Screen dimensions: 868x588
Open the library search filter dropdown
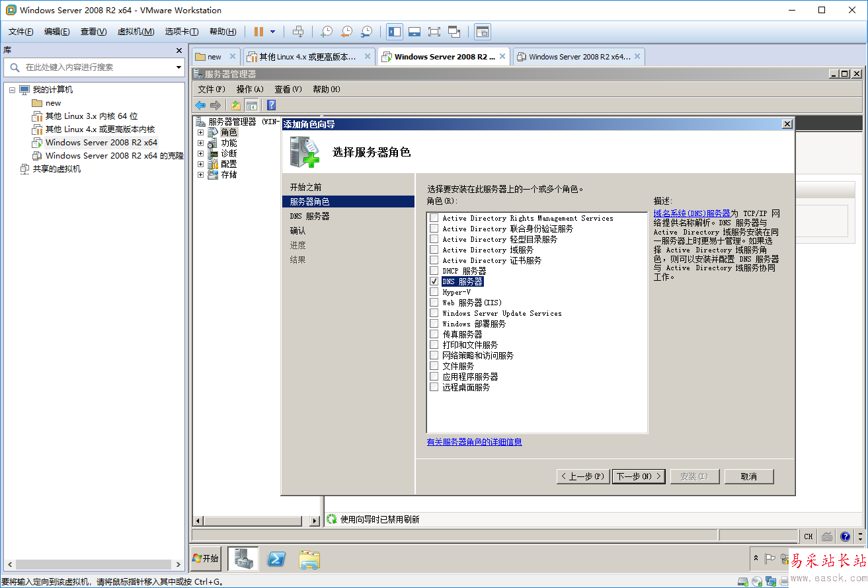point(178,67)
